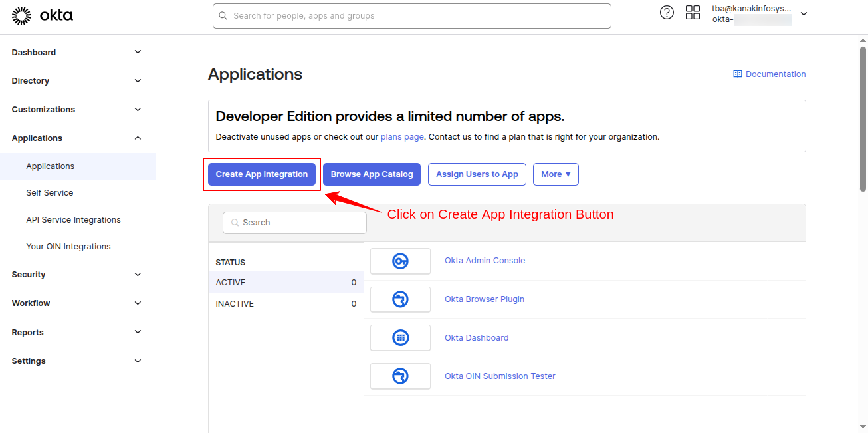Open the user account dropdown arrow
The height and width of the screenshot is (433, 868).
tap(804, 14)
